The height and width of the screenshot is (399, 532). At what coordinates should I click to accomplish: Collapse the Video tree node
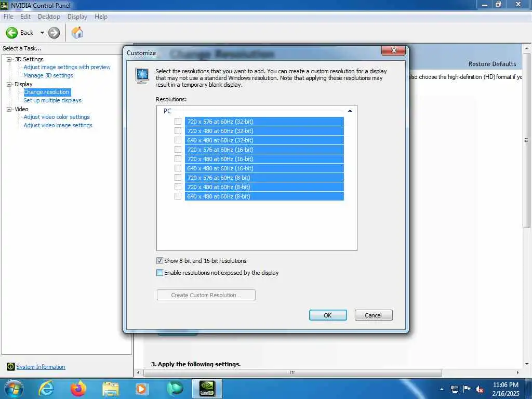(x=9, y=109)
